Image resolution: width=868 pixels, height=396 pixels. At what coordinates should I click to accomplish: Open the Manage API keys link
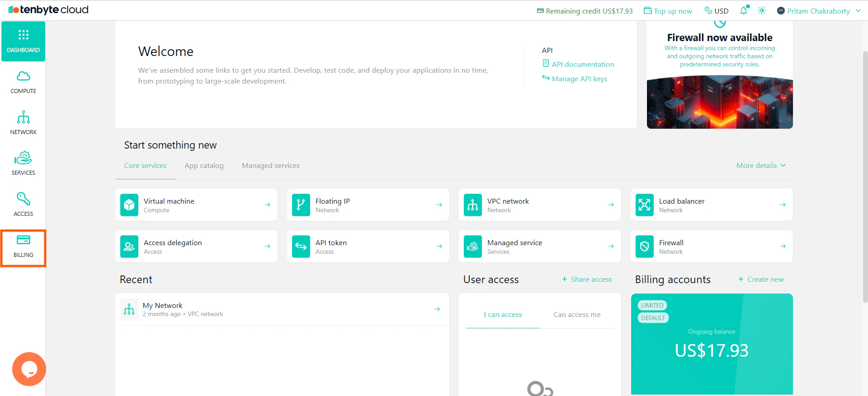point(575,79)
